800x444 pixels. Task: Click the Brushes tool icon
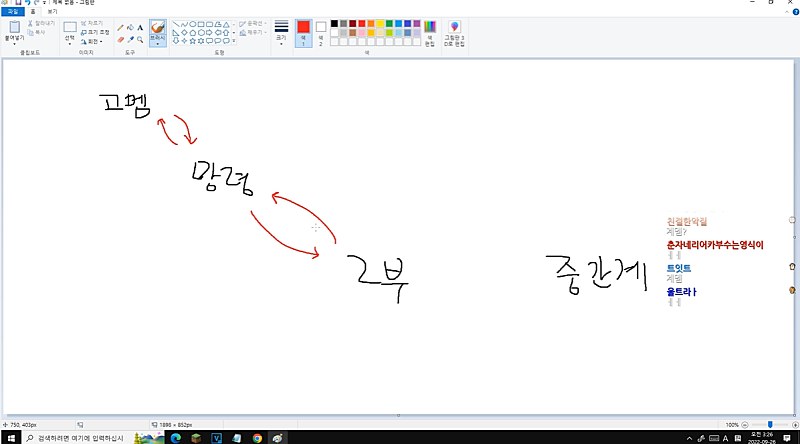[x=158, y=28]
